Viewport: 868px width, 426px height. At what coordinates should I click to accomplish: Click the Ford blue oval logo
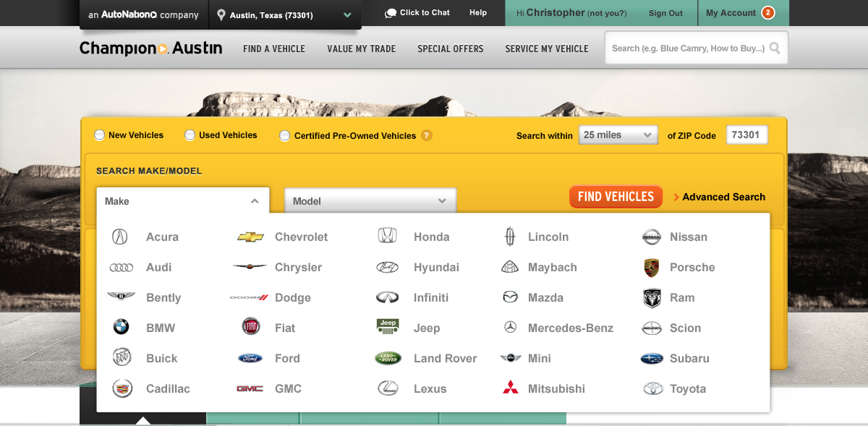pos(250,358)
